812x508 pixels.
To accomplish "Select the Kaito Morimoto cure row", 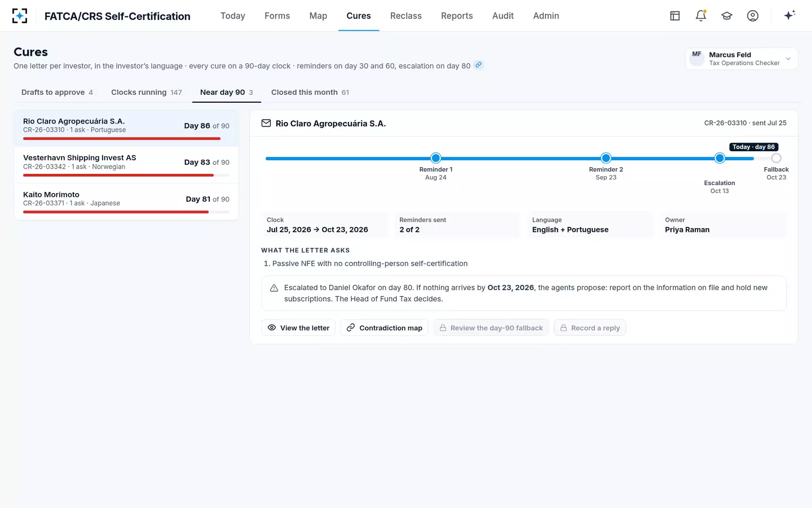I will [126, 202].
